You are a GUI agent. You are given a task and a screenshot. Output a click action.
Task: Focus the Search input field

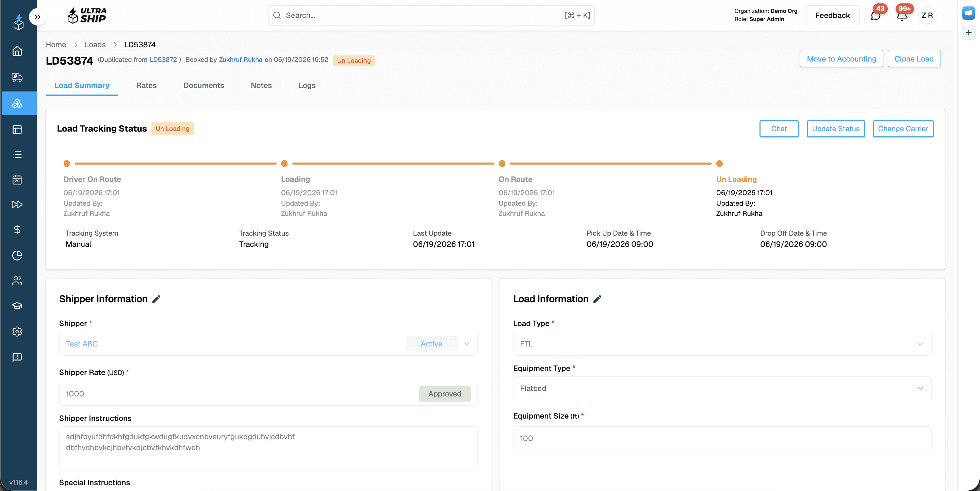(x=431, y=15)
